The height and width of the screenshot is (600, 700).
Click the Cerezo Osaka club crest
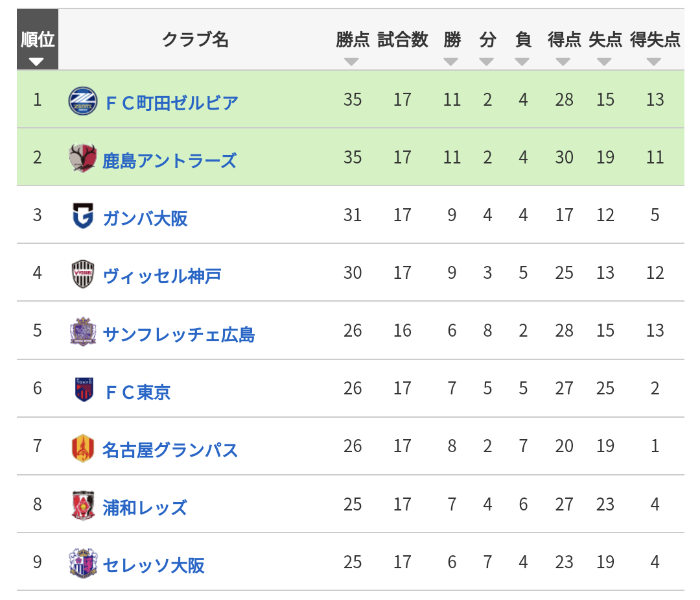tap(83, 562)
